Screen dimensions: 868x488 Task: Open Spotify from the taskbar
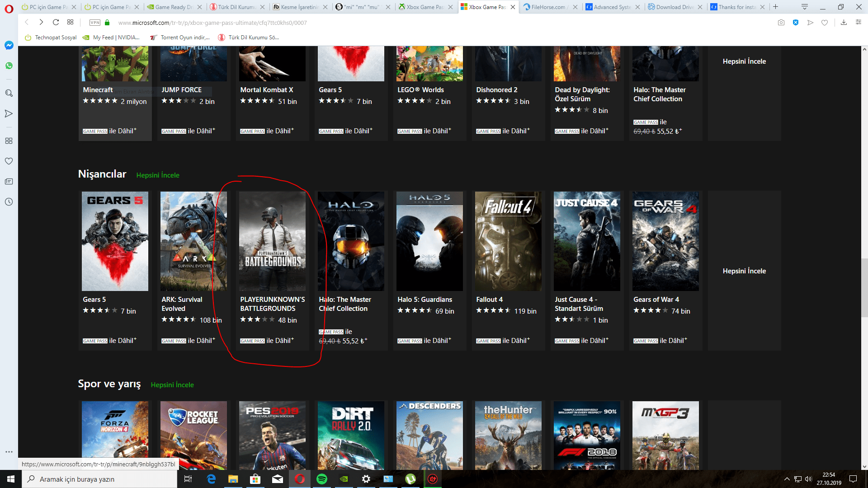tap(322, 479)
